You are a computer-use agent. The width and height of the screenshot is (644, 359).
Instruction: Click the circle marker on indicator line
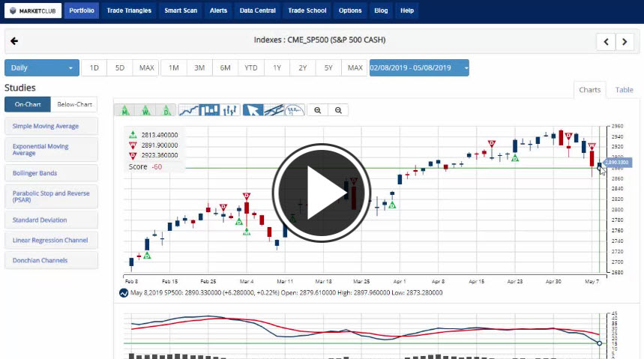599,343
